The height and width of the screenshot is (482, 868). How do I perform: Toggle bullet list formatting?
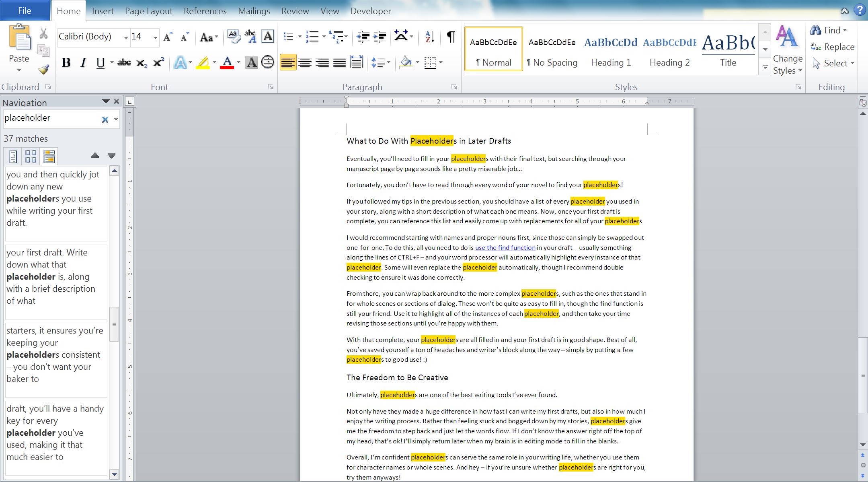pos(288,37)
